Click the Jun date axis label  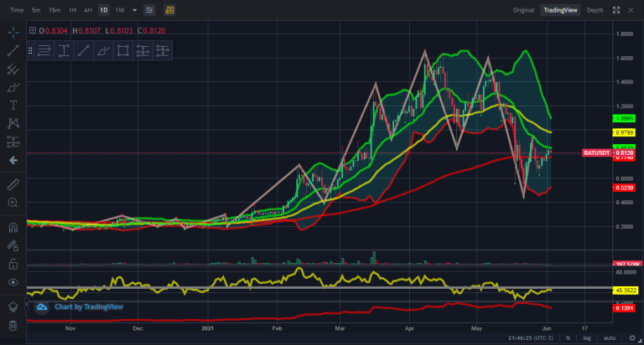547,328
